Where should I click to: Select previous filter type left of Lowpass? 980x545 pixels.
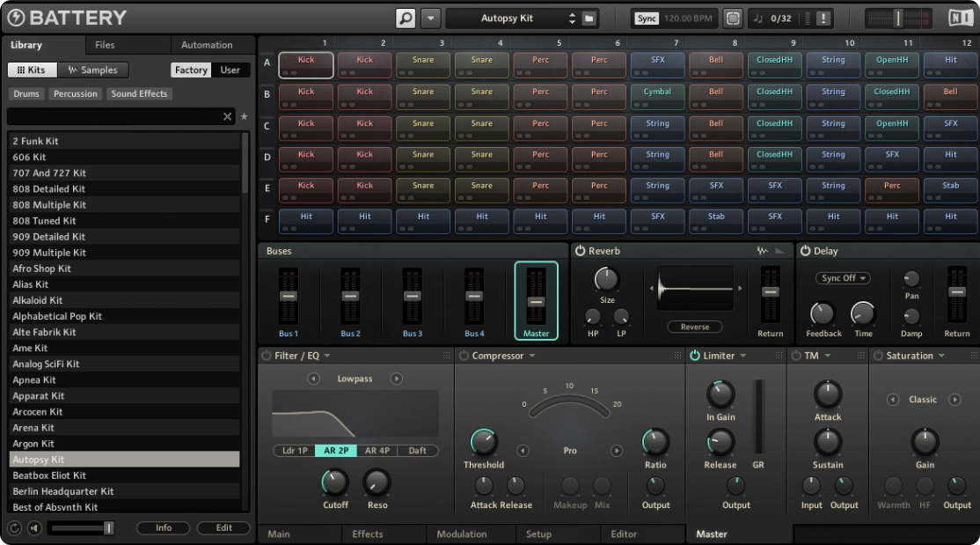313,379
